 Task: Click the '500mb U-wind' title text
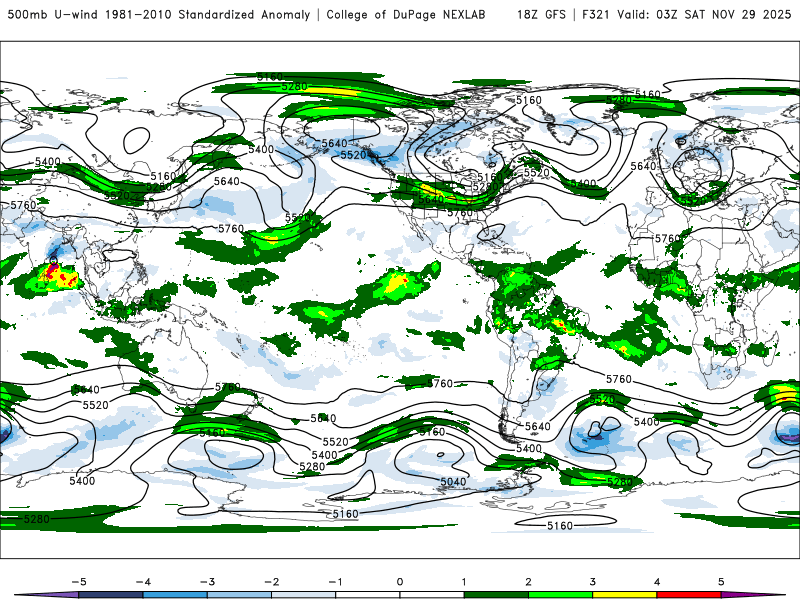[53, 14]
